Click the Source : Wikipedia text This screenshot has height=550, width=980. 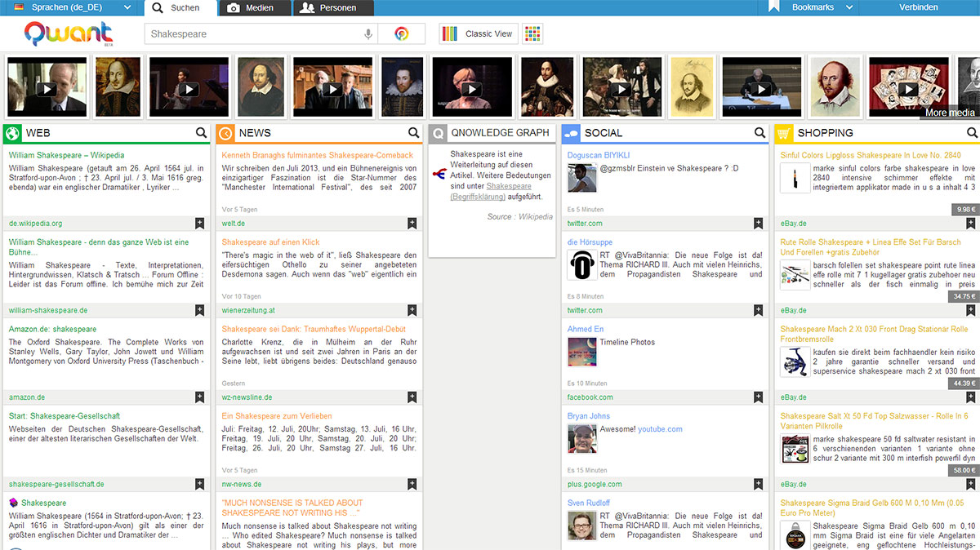(x=519, y=217)
